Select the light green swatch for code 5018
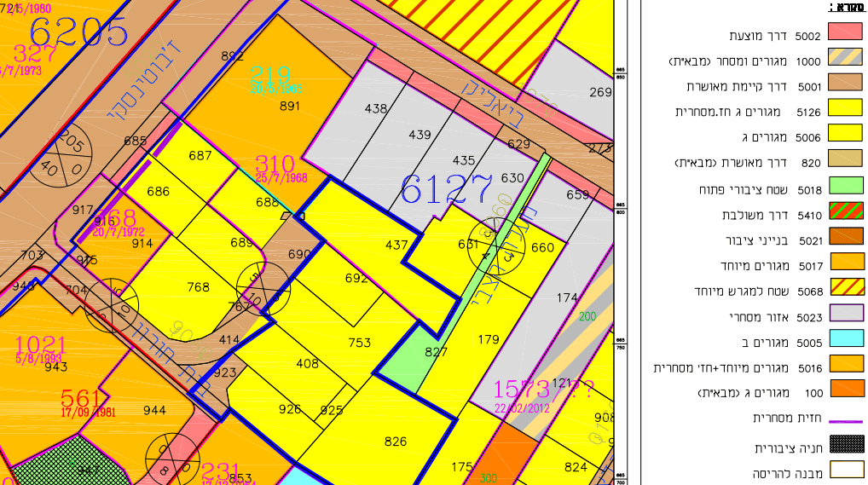This screenshot has width=868, height=485. coord(846,186)
